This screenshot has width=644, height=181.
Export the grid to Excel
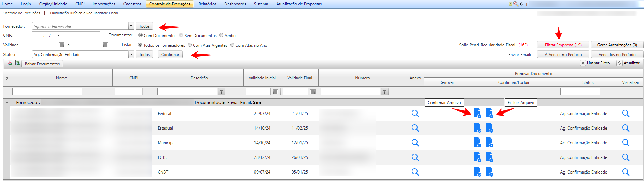[x=18, y=63]
